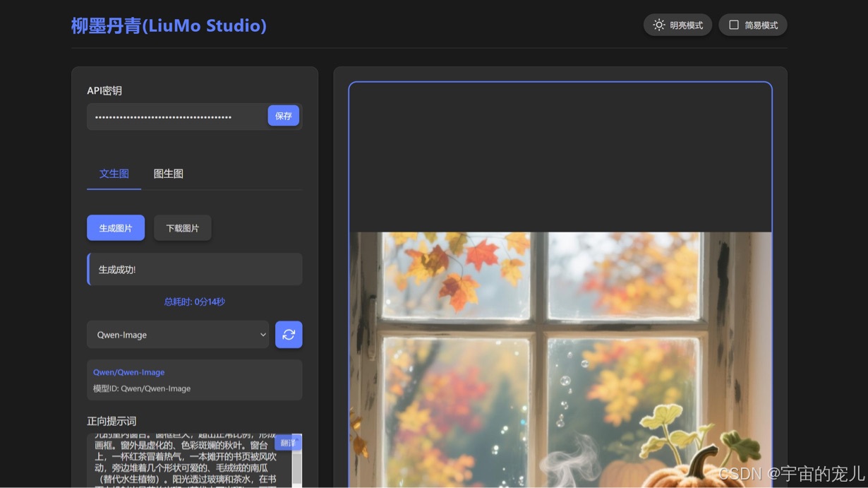868x488 pixels.
Task: Switch to the 图生图 tab
Action: (169, 174)
